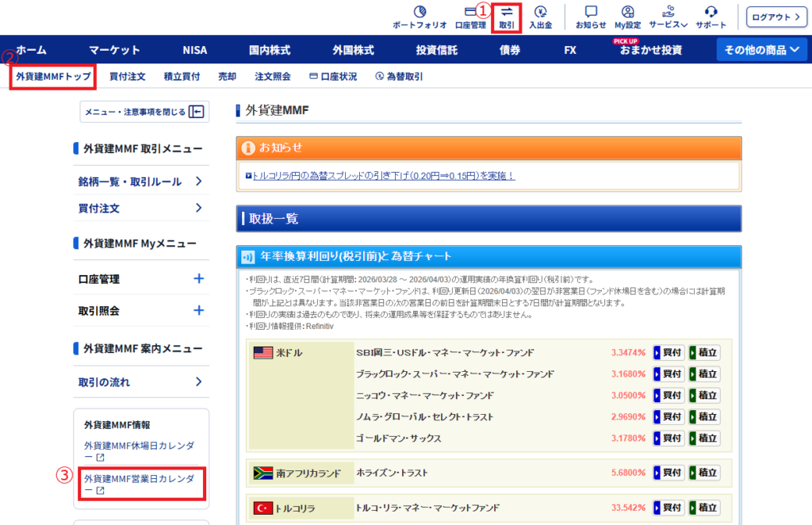The image size is (812, 525).
Task: Expand the 取引照会 sidebar section
Action: click(x=200, y=311)
